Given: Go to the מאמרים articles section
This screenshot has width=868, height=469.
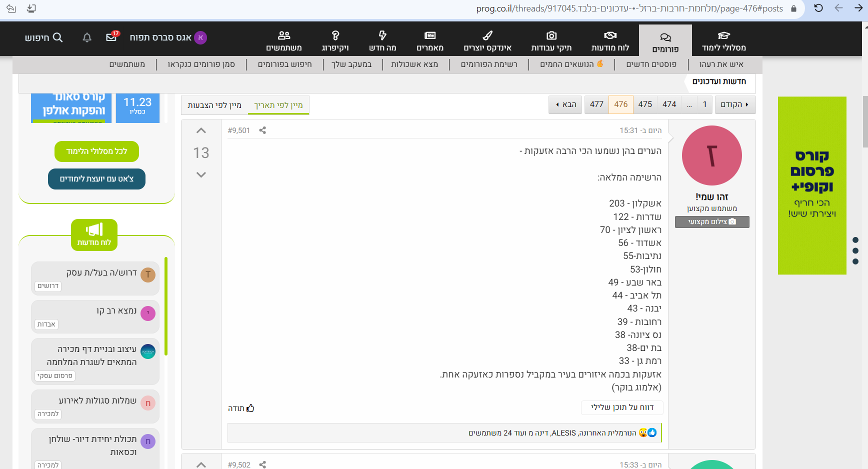Looking at the screenshot, I should (x=430, y=40).
